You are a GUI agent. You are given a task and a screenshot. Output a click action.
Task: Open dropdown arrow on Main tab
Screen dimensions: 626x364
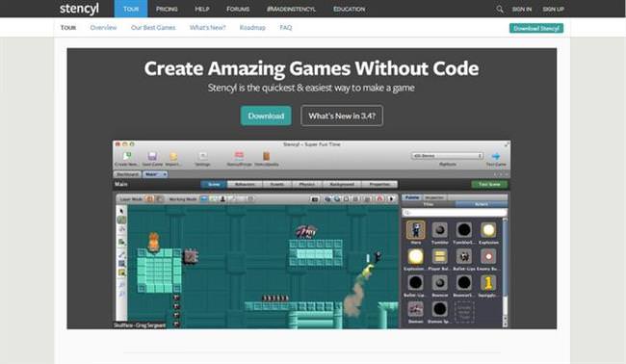tap(165, 174)
